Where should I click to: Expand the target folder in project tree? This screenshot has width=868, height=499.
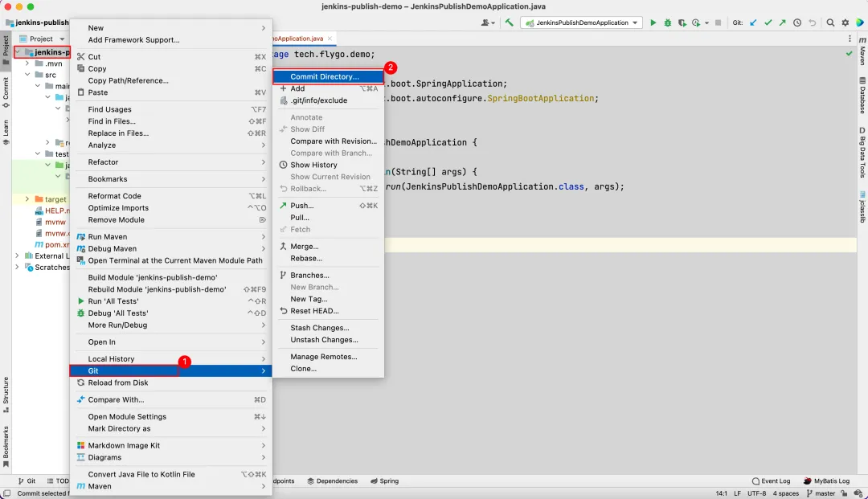pyautogui.click(x=27, y=199)
